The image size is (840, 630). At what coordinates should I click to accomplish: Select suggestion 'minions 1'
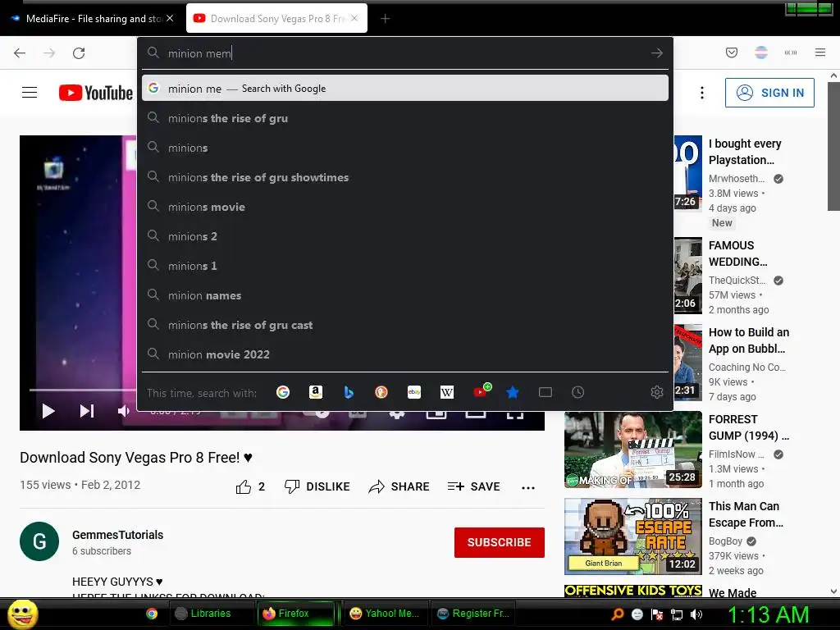(405, 266)
